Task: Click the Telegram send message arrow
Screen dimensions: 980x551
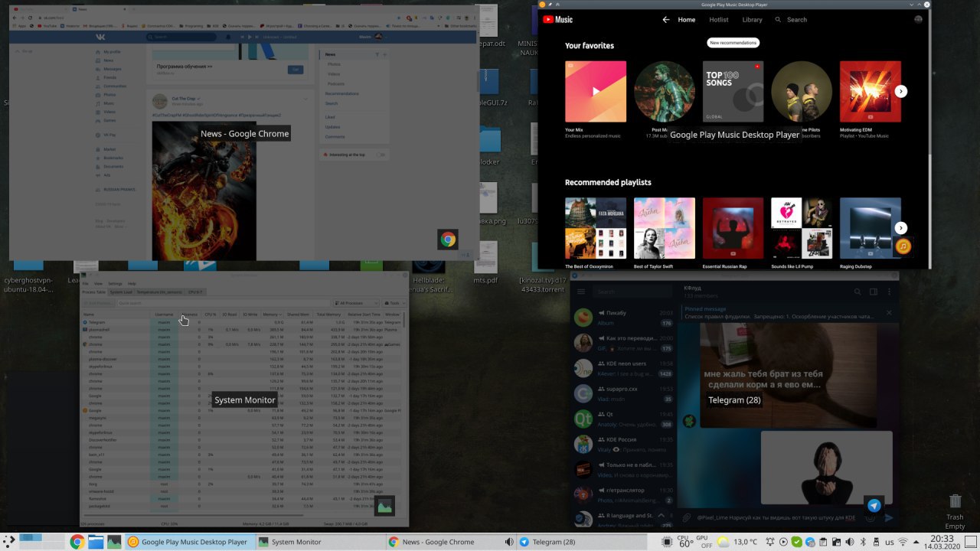Action: pos(889,518)
